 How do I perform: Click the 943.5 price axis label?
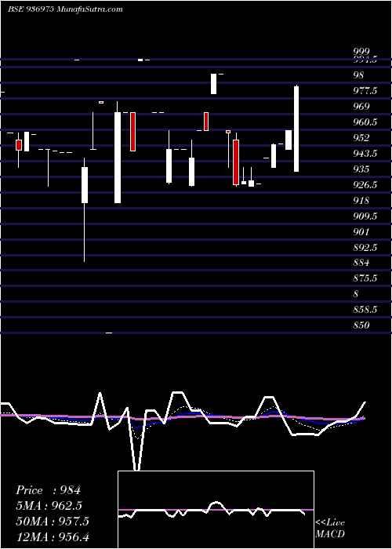tap(365, 154)
